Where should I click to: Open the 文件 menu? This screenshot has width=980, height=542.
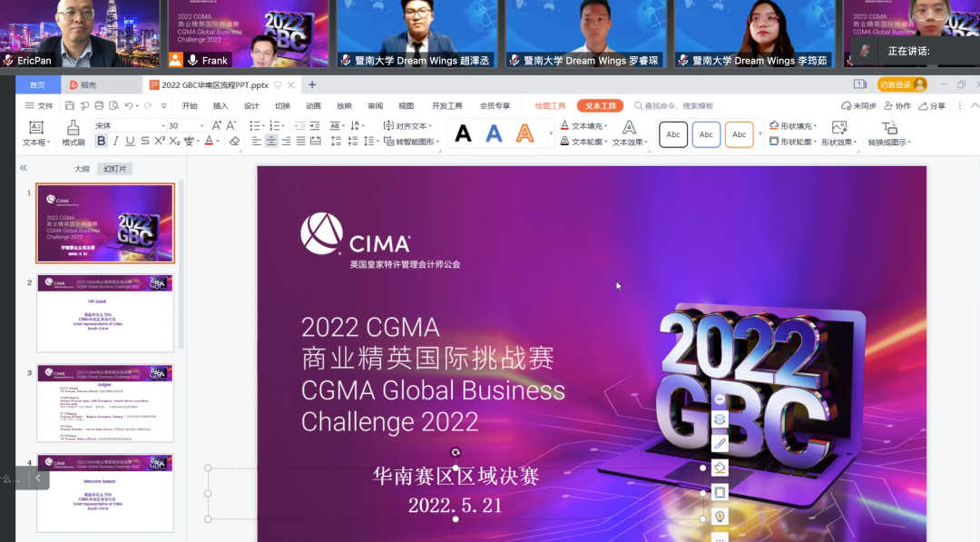[39, 105]
